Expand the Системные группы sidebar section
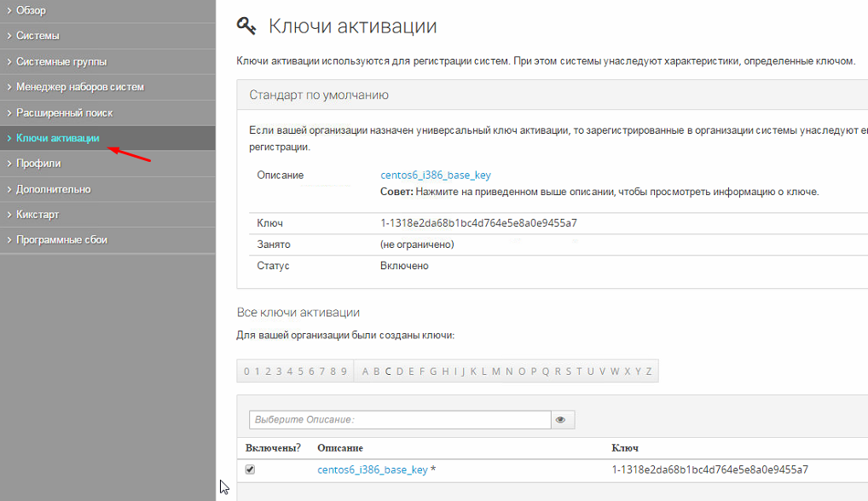Viewport: 868px width, 501px height. coord(61,61)
